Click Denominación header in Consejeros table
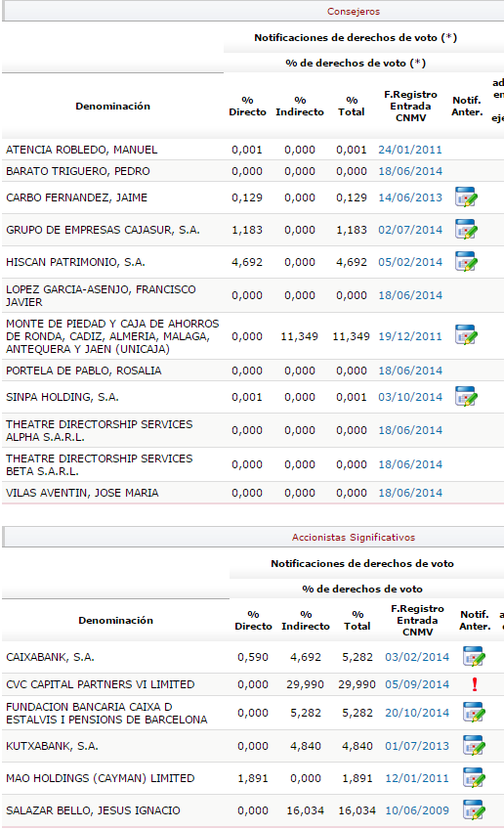The height and width of the screenshot is (830, 504). 112,107
